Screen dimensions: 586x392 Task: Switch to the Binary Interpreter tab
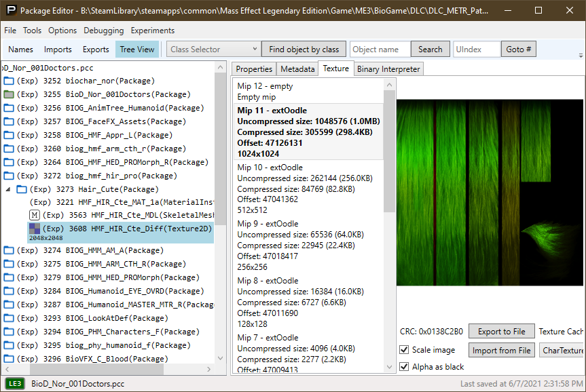click(389, 68)
